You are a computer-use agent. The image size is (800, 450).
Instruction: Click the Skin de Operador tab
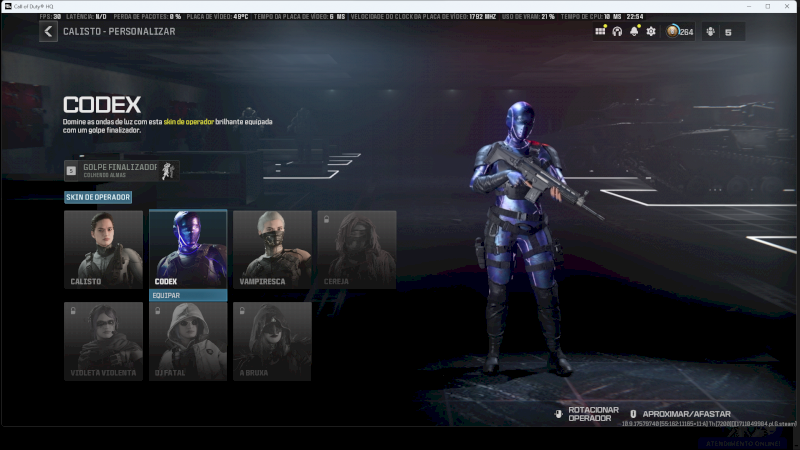click(x=98, y=197)
